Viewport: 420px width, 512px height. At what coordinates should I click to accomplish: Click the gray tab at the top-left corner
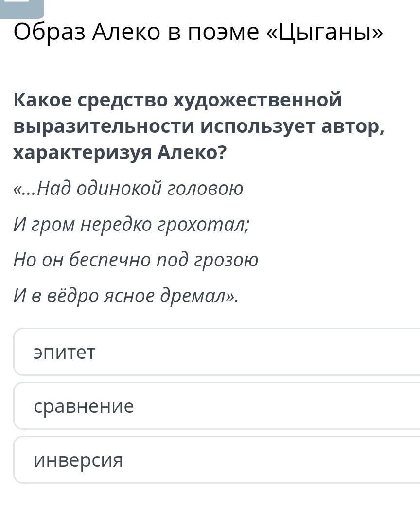22,9
